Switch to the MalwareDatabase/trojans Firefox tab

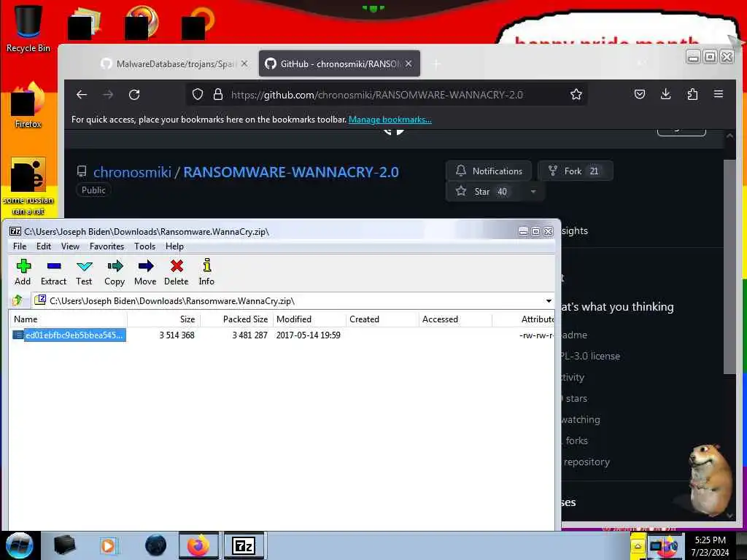(x=174, y=64)
